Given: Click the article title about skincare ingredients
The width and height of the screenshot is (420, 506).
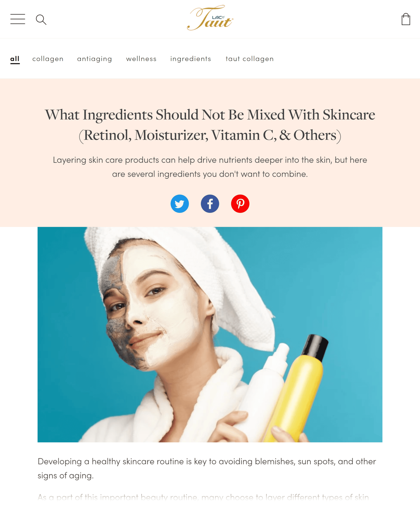Looking at the screenshot, I should click(x=210, y=125).
